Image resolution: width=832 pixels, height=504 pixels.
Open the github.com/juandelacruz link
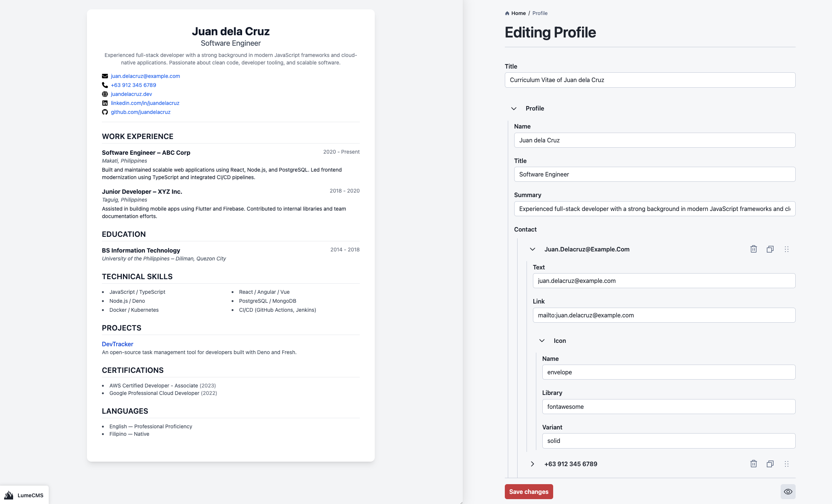[x=141, y=112]
